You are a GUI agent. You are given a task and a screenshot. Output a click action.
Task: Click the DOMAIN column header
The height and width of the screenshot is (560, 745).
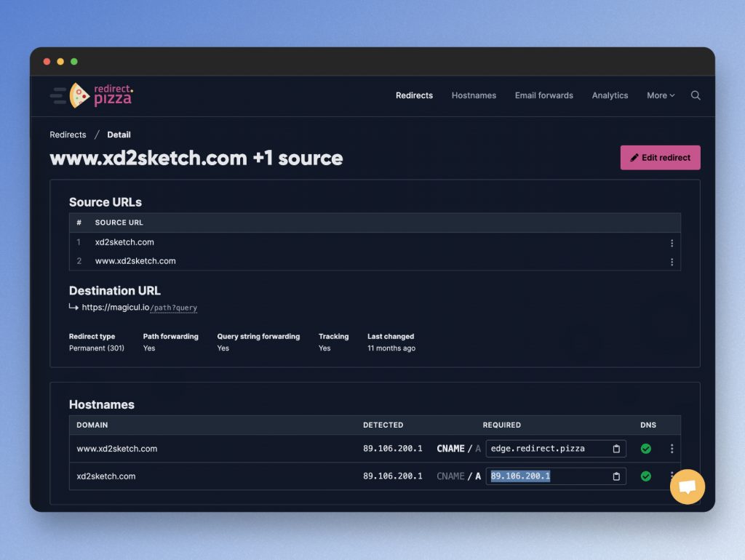click(92, 425)
